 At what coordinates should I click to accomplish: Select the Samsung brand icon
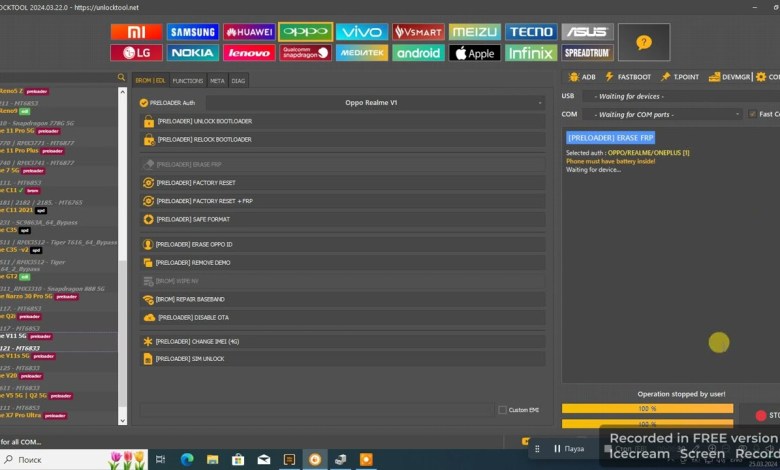pyautogui.click(x=192, y=32)
